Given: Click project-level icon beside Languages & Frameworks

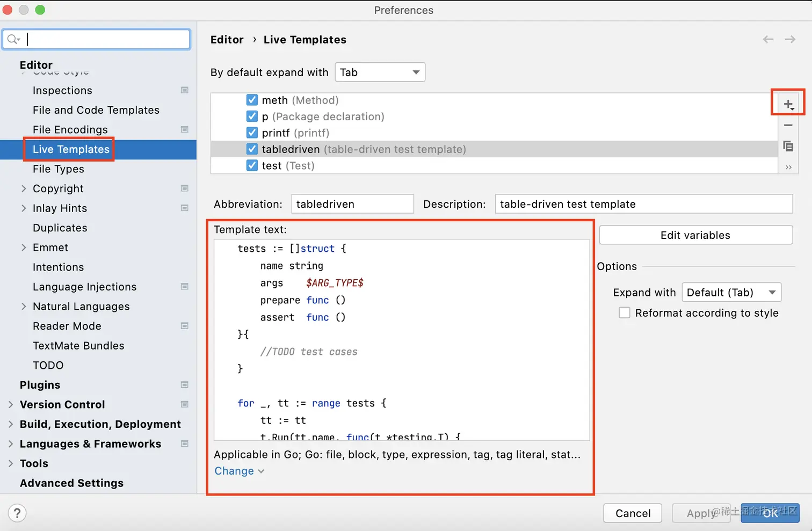Looking at the screenshot, I should [x=184, y=443].
